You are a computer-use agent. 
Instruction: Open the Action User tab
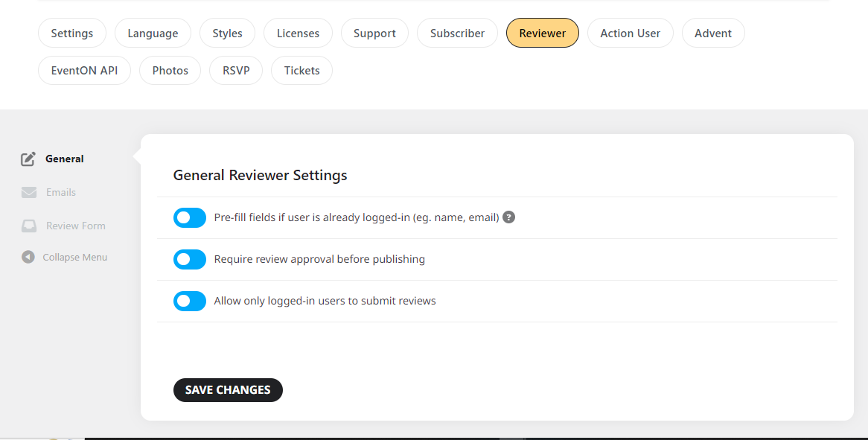click(x=631, y=34)
